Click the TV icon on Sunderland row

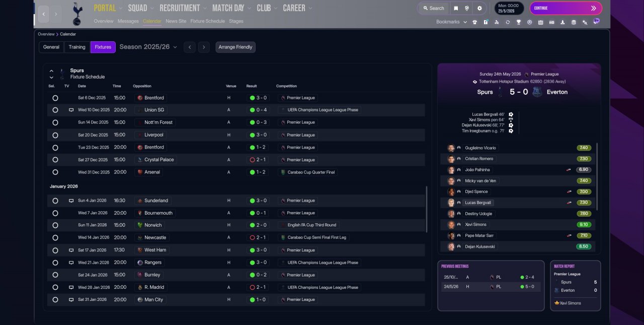71,201
